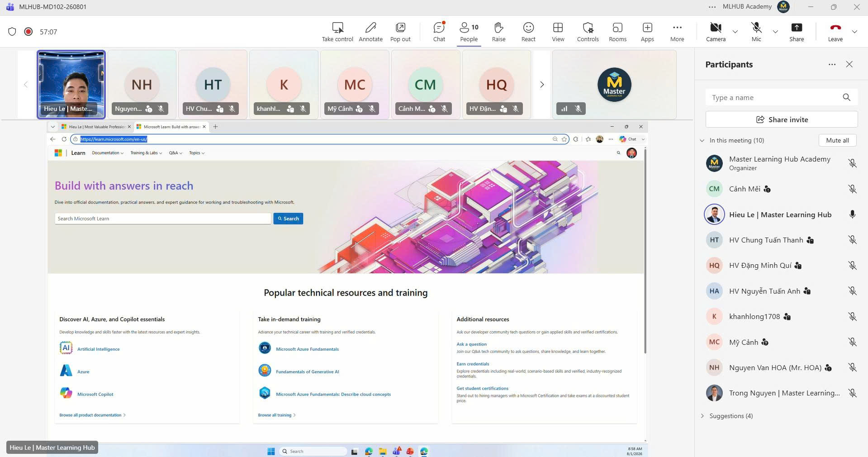This screenshot has width=868, height=457.
Task: Open Participants panel more options
Action: click(x=832, y=64)
